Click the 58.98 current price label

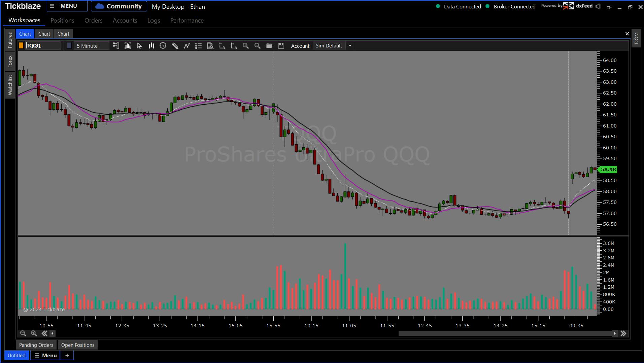(609, 170)
